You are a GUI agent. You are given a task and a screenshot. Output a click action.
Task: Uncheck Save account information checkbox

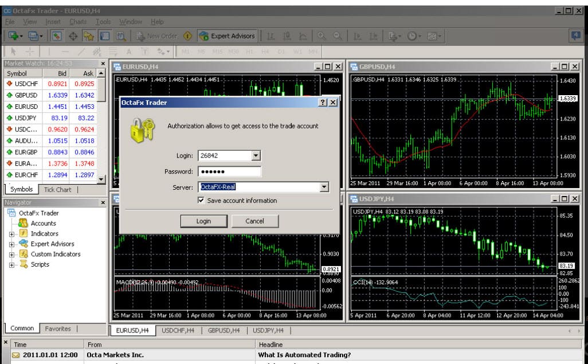pyautogui.click(x=201, y=201)
